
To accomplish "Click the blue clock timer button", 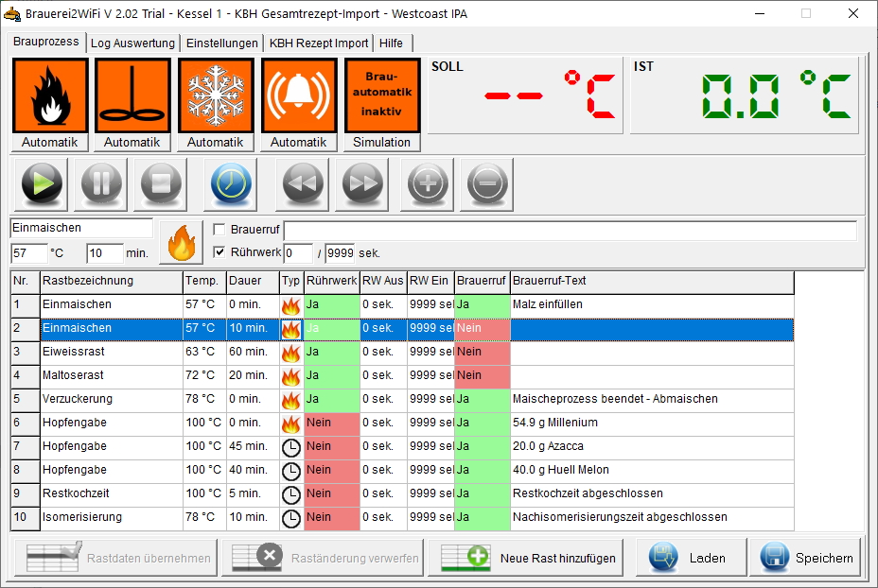I will point(228,183).
